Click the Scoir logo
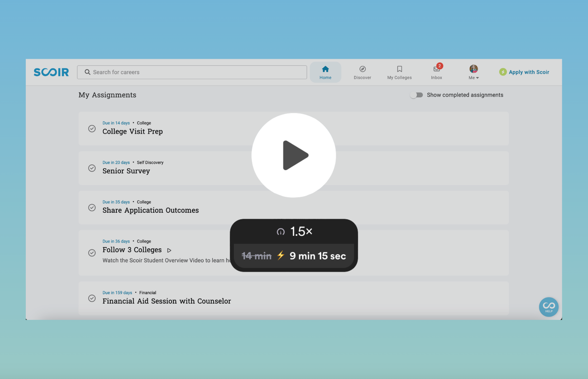This screenshot has width=588, height=379. 51,72
